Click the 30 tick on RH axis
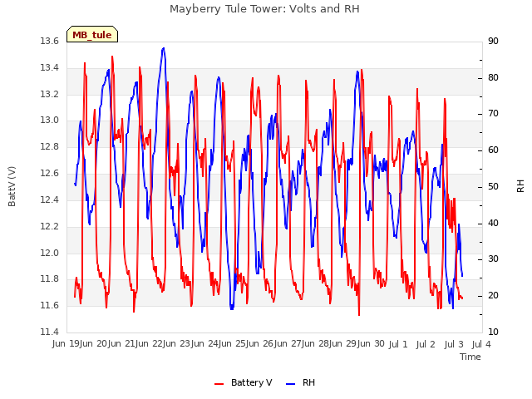Screen dimensions: 532x399 tap(493, 259)
